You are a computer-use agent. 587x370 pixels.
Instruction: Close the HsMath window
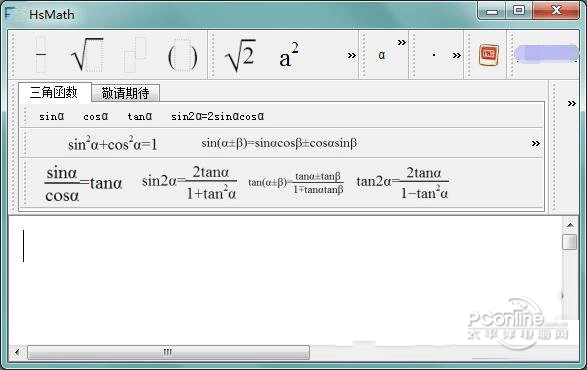coord(556,10)
